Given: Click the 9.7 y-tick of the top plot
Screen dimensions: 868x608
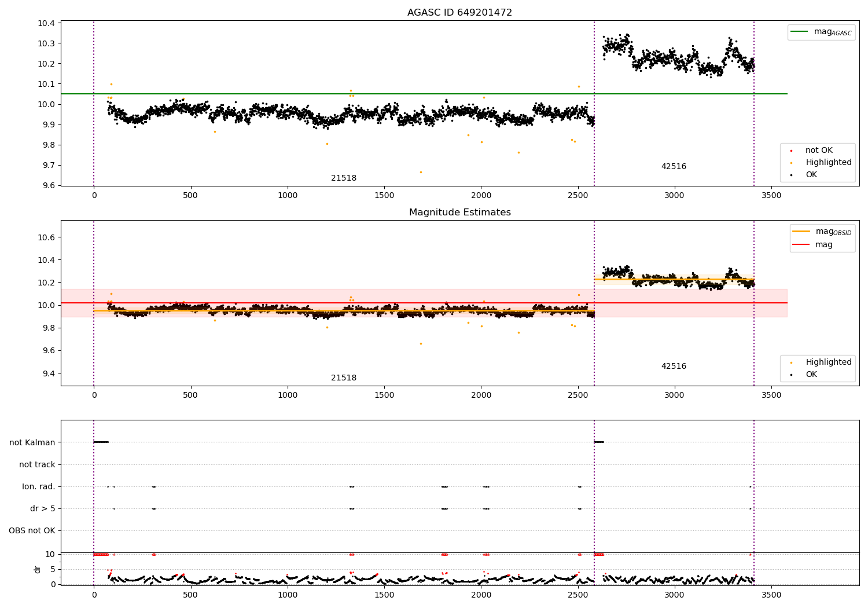Looking at the screenshot, I should coord(49,165).
